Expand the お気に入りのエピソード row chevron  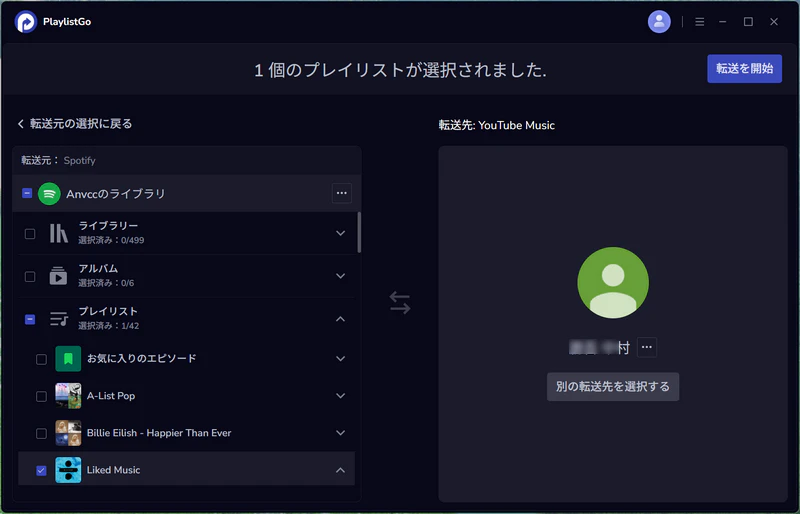point(340,359)
